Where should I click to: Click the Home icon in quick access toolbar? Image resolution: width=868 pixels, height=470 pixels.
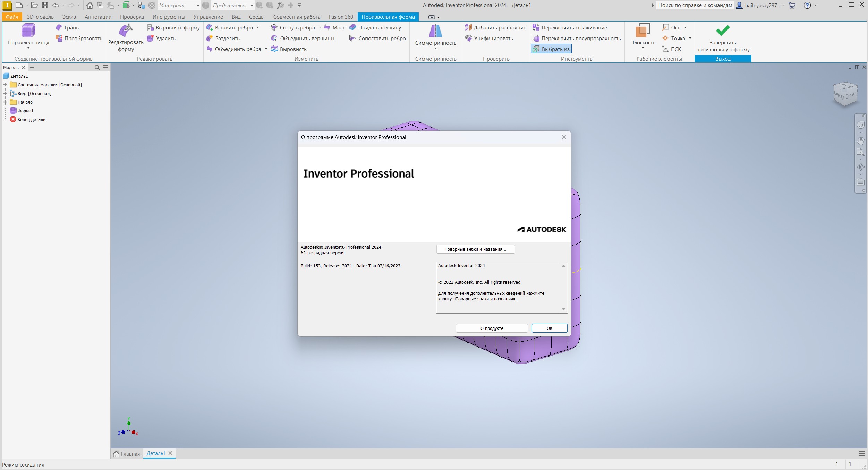(90, 5)
